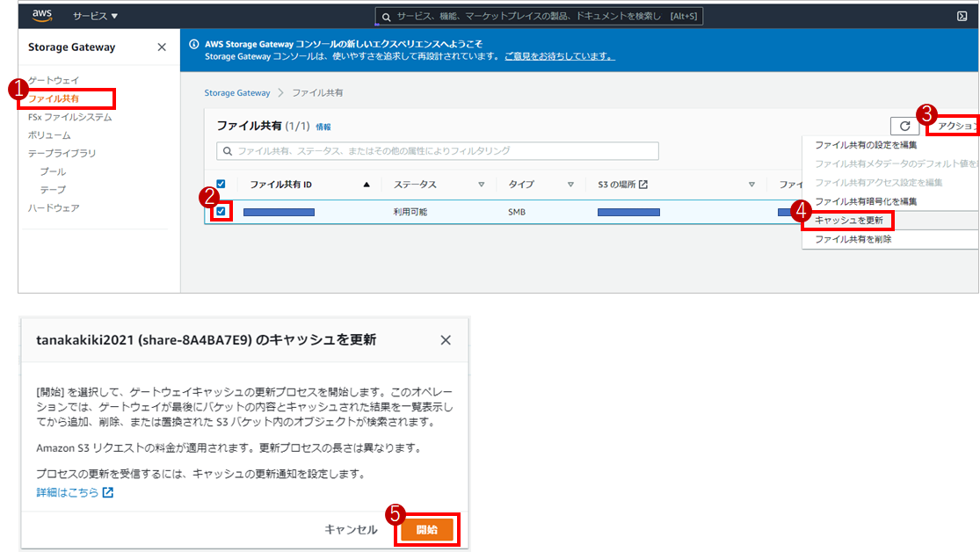Open the CloudShell icon in top bar
This screenshot has height=552, width=980.
962,16
